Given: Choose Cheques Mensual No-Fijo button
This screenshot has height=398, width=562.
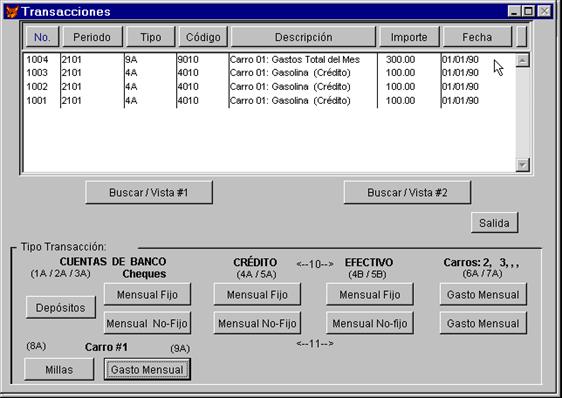Looking at the screenshot, I should click(x=147, y=323).
